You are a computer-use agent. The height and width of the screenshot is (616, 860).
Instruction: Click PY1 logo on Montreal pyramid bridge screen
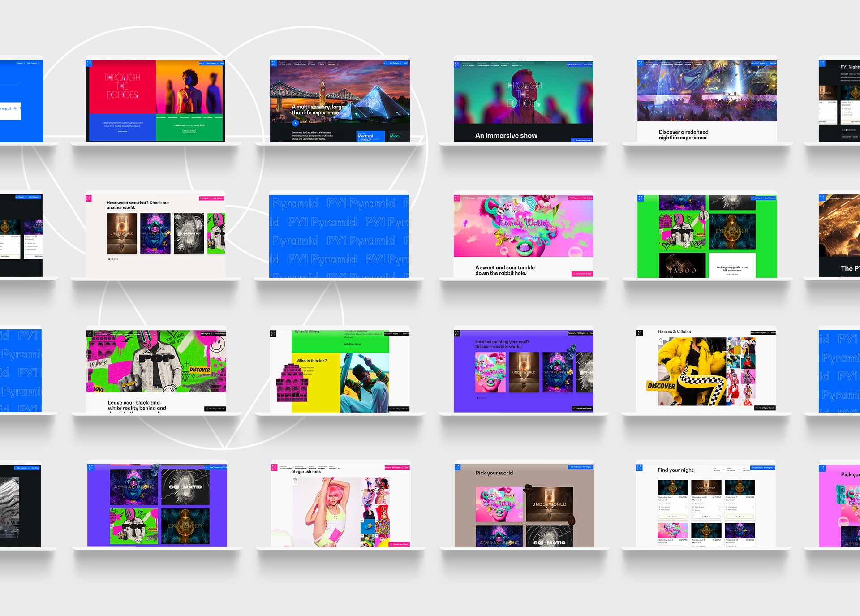click(273, 63)
